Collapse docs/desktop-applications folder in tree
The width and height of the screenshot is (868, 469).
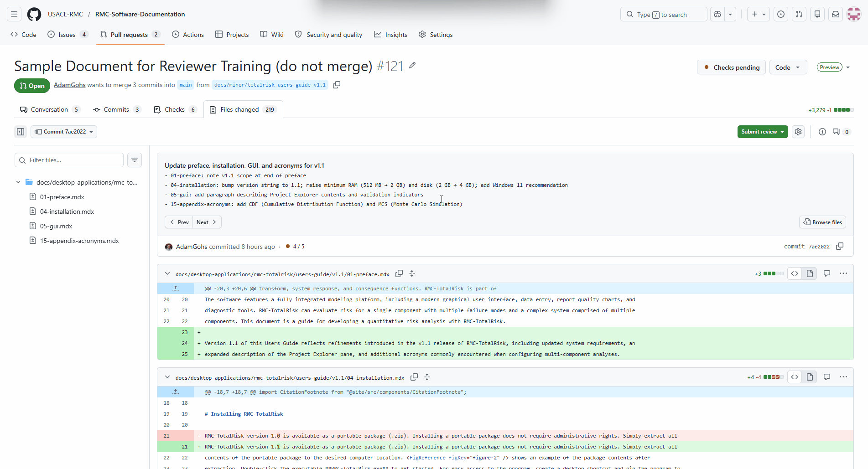click(x=18, y=182)
